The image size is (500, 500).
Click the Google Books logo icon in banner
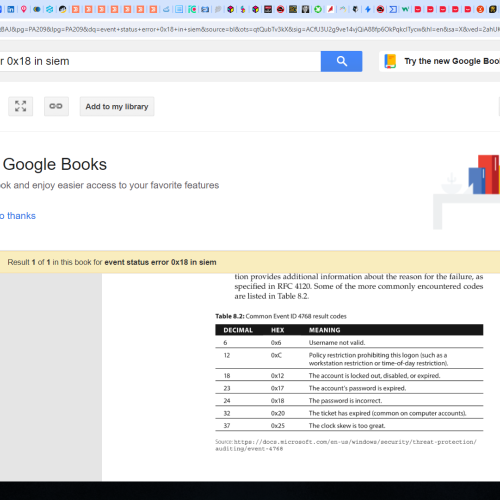390,61
